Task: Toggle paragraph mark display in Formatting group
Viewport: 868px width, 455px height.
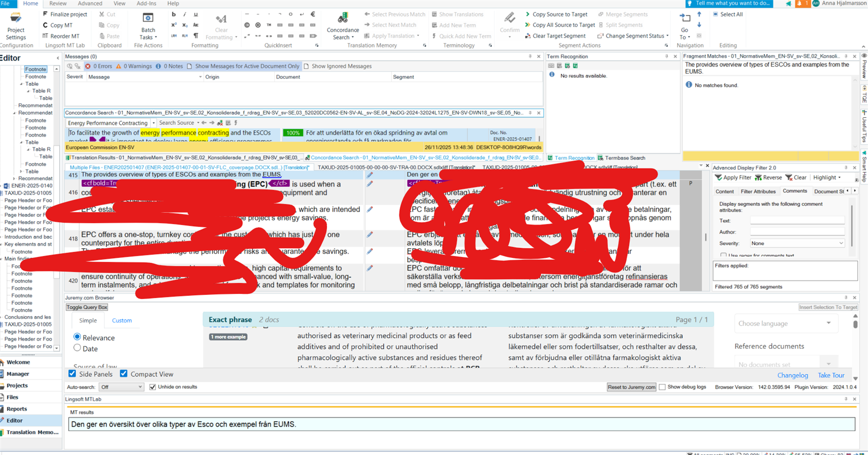Action: [x=195, y=37]
